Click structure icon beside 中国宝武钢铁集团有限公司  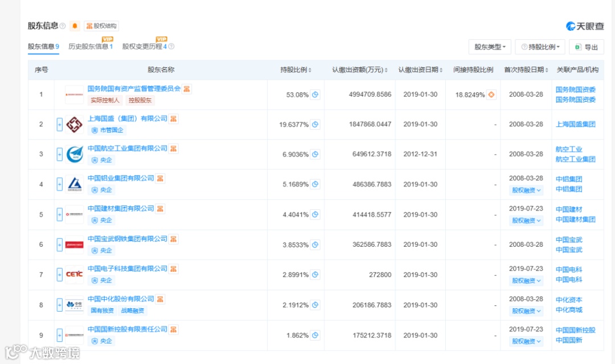[173, 239]
